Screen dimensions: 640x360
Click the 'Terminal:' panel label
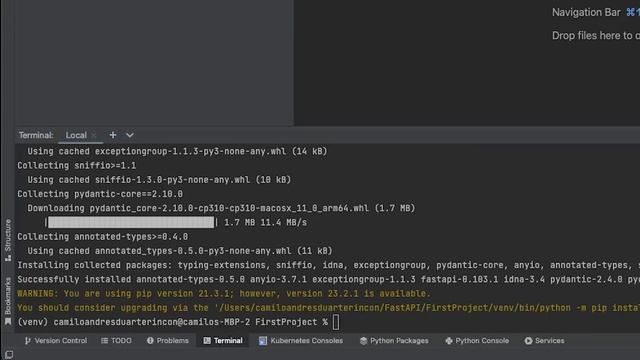36,135
